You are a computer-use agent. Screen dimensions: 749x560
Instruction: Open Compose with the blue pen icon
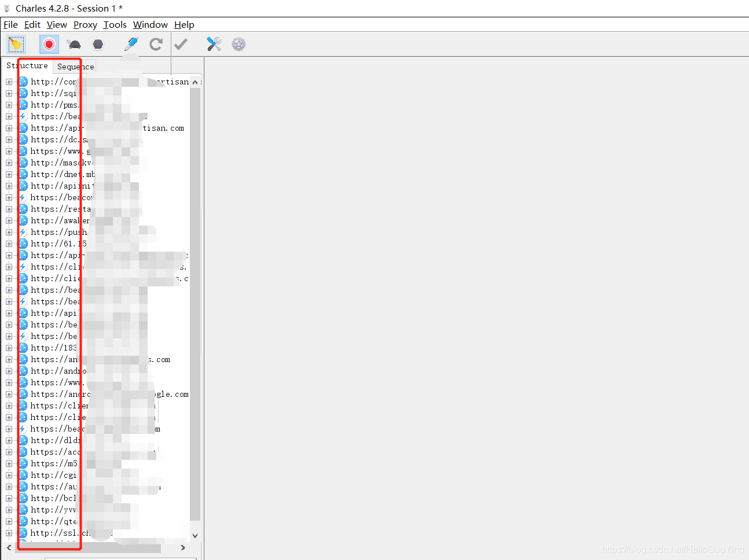tap(131, 44)
